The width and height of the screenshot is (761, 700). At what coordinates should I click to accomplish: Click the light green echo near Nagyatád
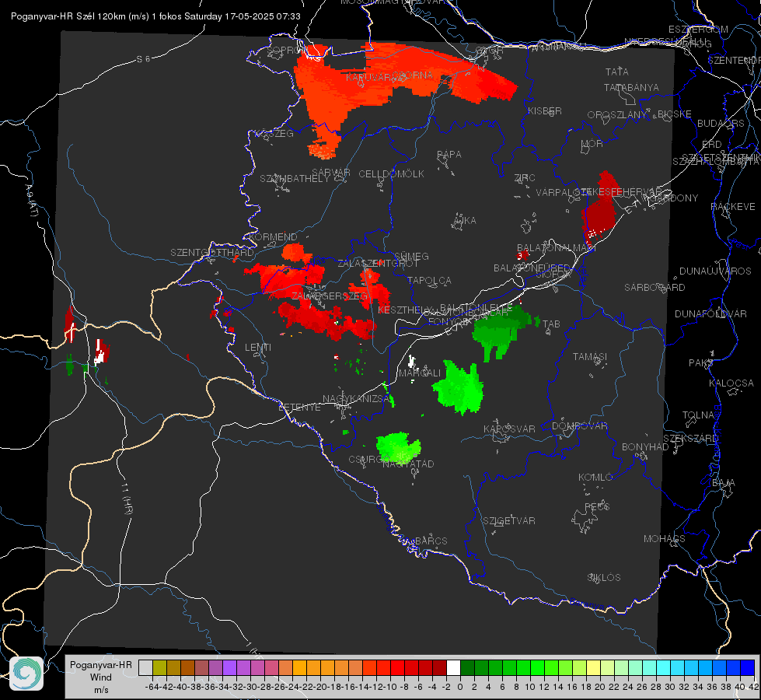coord(398,447)
